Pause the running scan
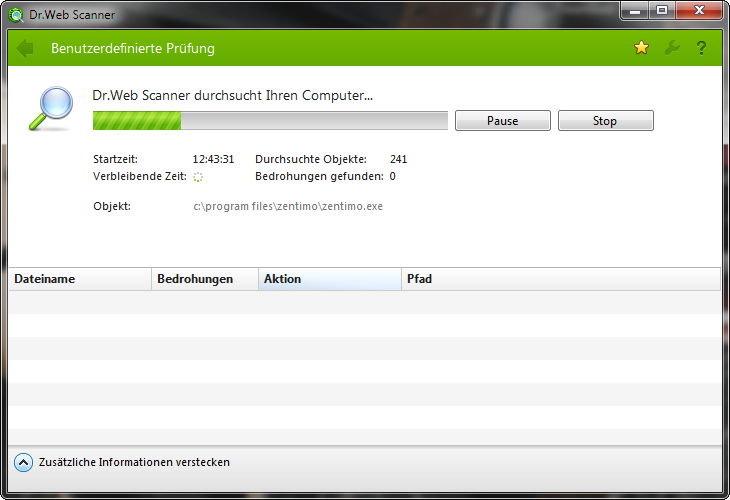 coord(503,121)
